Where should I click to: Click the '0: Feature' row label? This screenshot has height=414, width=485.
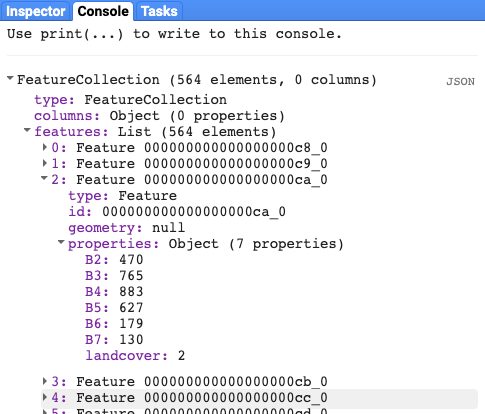(189, 148)
